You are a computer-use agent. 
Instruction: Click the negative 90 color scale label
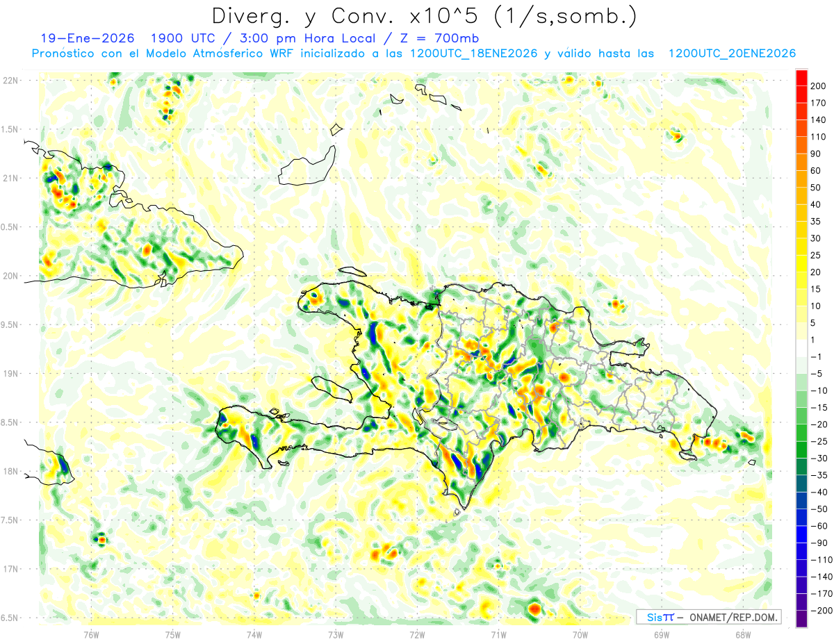[820, 543]
